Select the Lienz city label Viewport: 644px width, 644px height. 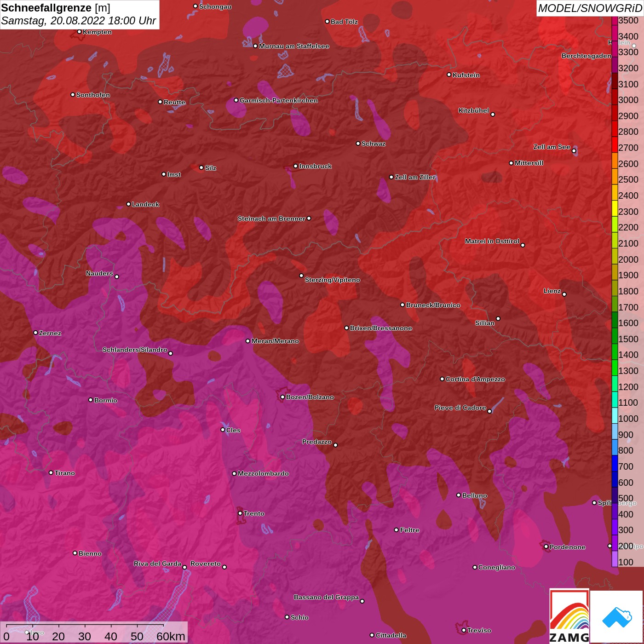pos(552,291)
